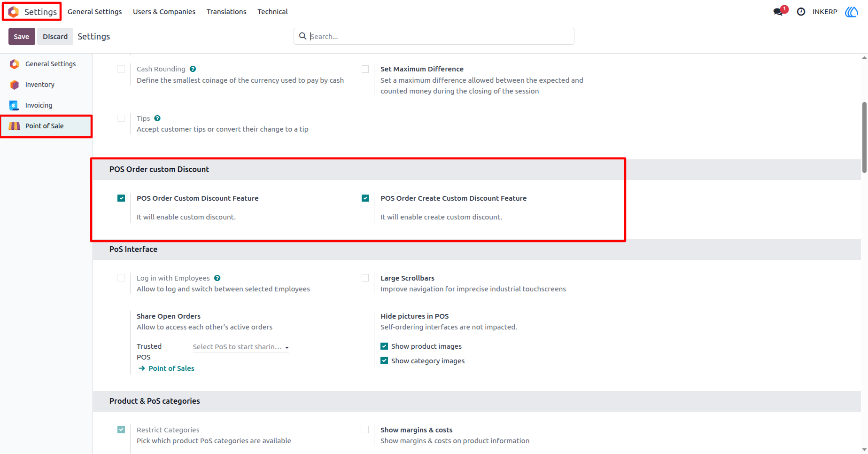Image resolution: width=868 pixels, height=454 pixels.
Task: Open the Settings app home icon
Action: 14,12
